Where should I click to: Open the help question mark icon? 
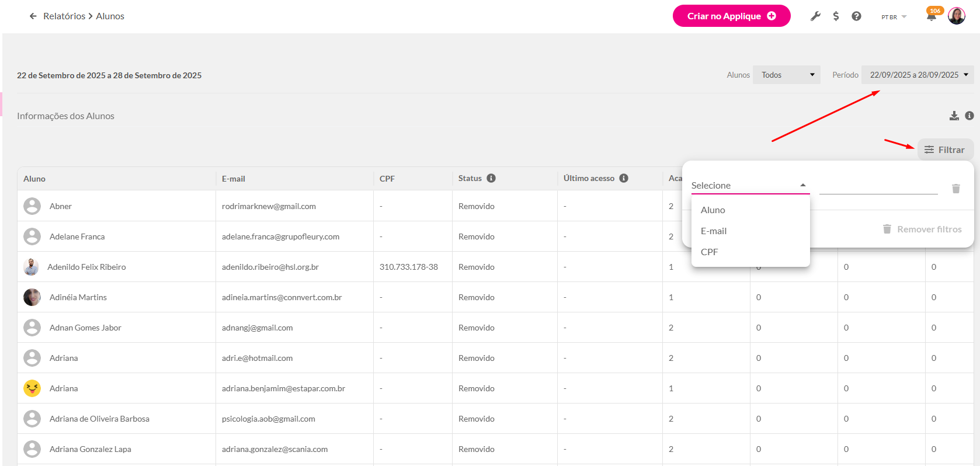tap(856, 16)
